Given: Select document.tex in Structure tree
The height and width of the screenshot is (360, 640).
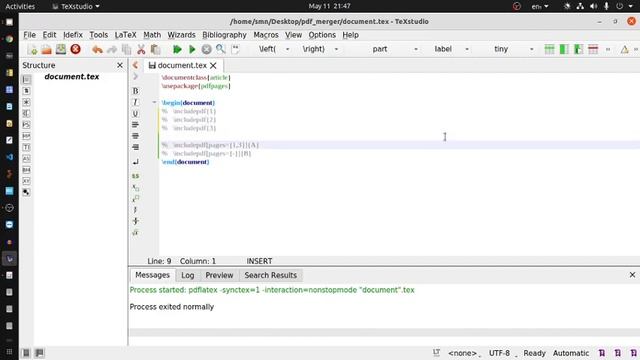Looking at the screenshot, I should (x=72, y=77).
